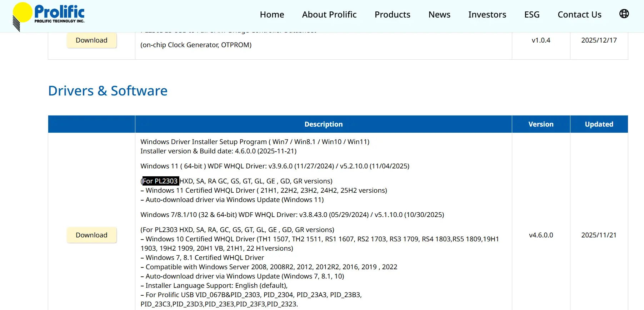Click the highlighted 'For PL2303' text
The width and height of the screenshot is (644, 310).
click(160, 181)
